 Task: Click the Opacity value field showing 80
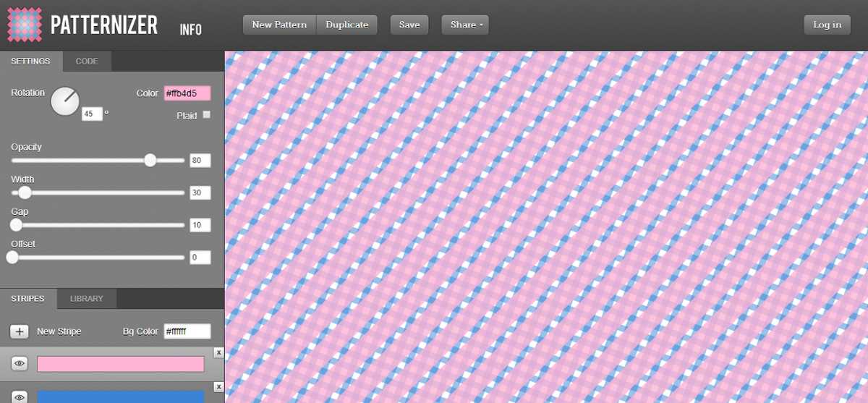[x=200, y=161]
